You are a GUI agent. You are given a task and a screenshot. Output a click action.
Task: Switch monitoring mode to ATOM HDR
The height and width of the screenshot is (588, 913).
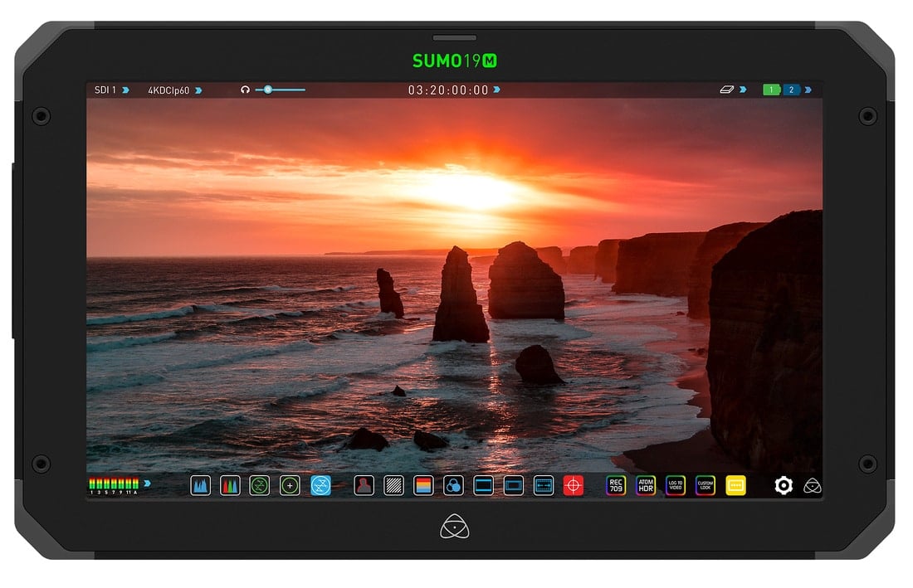(x=646, y=485)
